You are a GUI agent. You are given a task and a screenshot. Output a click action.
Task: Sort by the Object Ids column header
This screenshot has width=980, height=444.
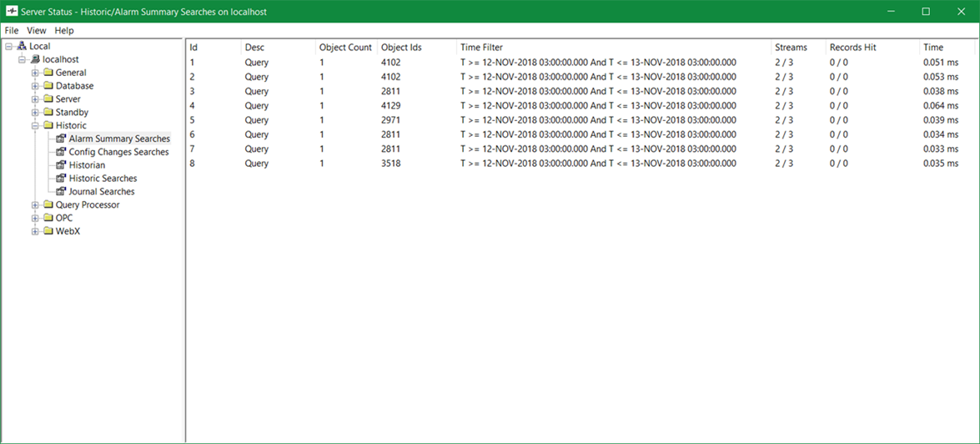pyautogui.click(x=401, y=48)
